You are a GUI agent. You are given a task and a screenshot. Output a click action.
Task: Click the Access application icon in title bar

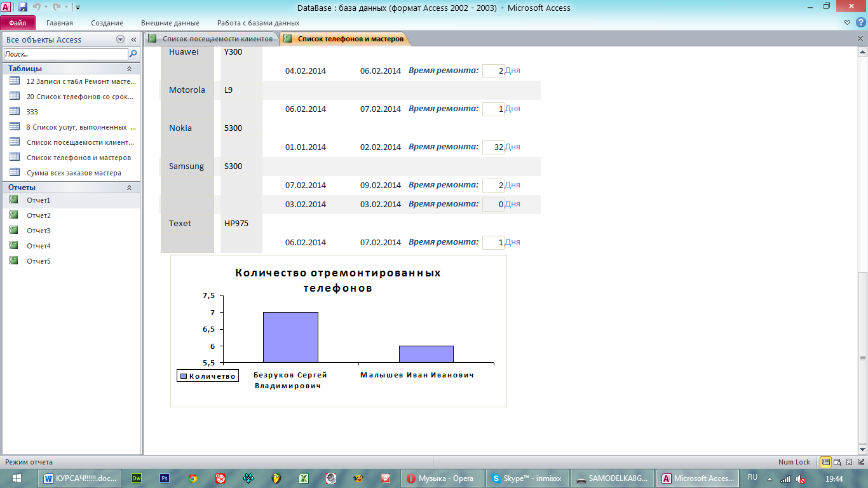6,8
